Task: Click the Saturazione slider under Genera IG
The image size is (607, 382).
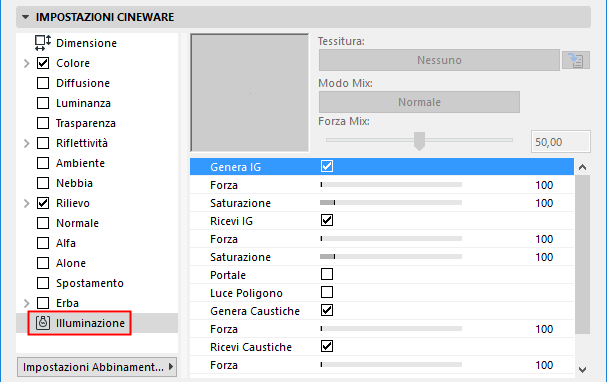Action: pyautogui.click(x=391, y=203)
